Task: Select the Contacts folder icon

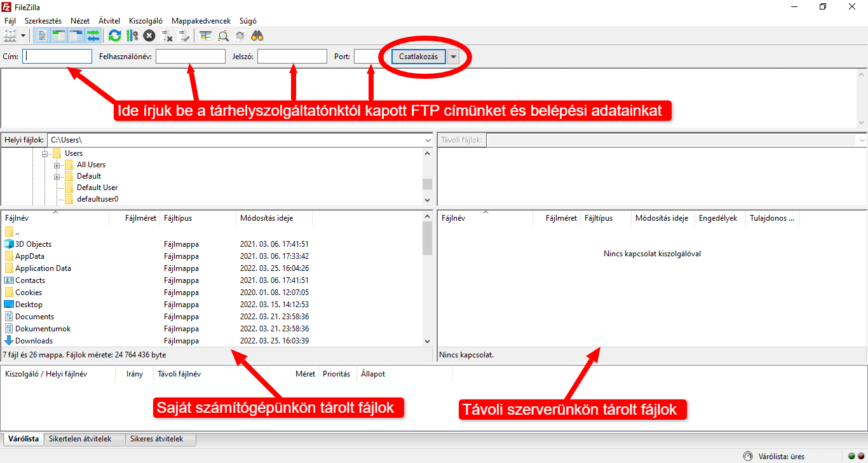Action: [9, 280]
